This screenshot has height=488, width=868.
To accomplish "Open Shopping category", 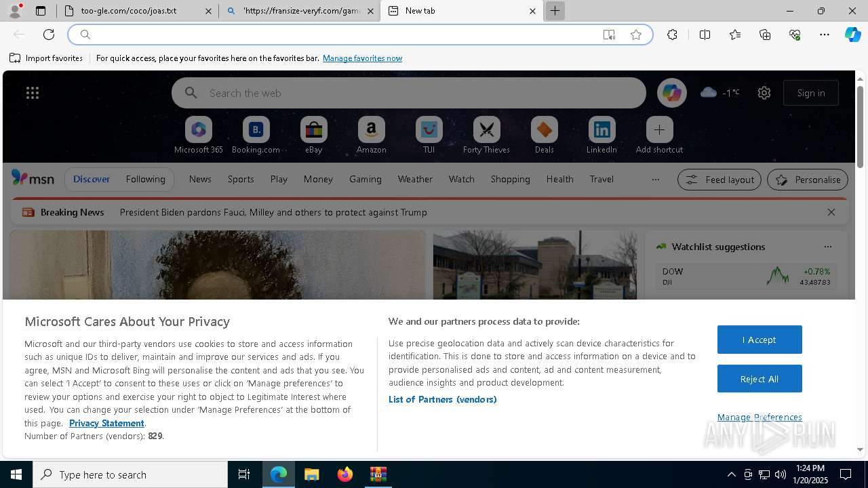I will [511, 179].
